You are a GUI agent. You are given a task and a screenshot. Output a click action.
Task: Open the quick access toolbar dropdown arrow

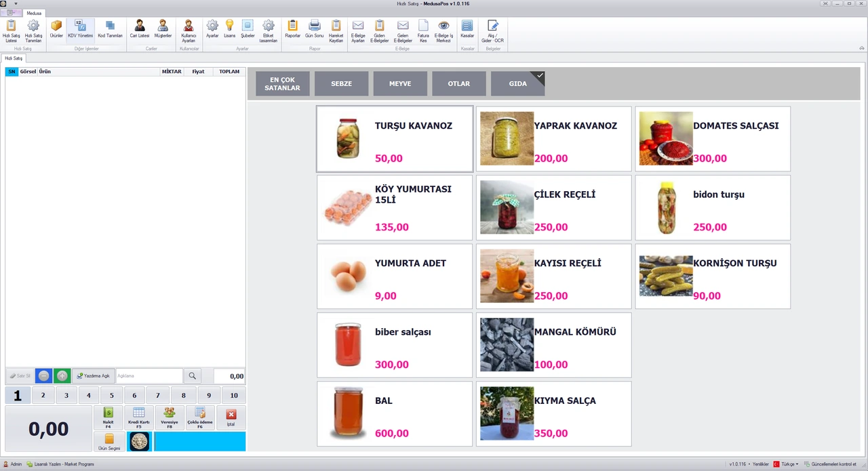16,3
